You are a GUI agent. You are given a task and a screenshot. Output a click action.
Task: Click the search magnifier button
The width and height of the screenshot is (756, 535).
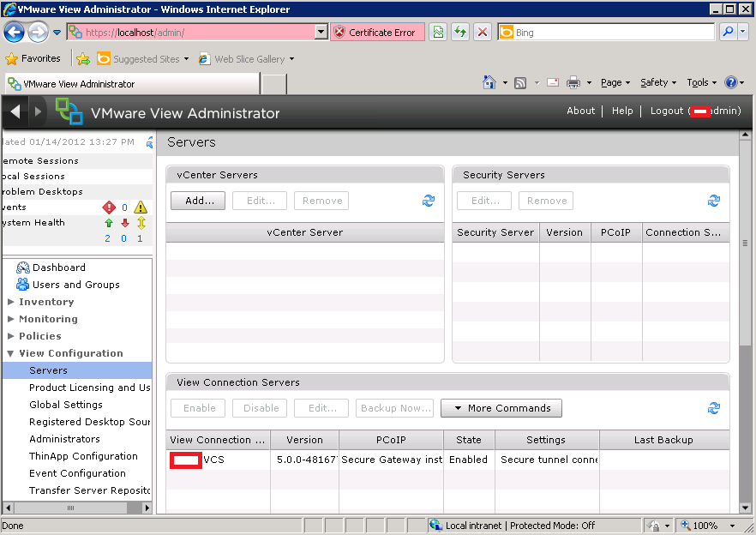click(728, 33)
